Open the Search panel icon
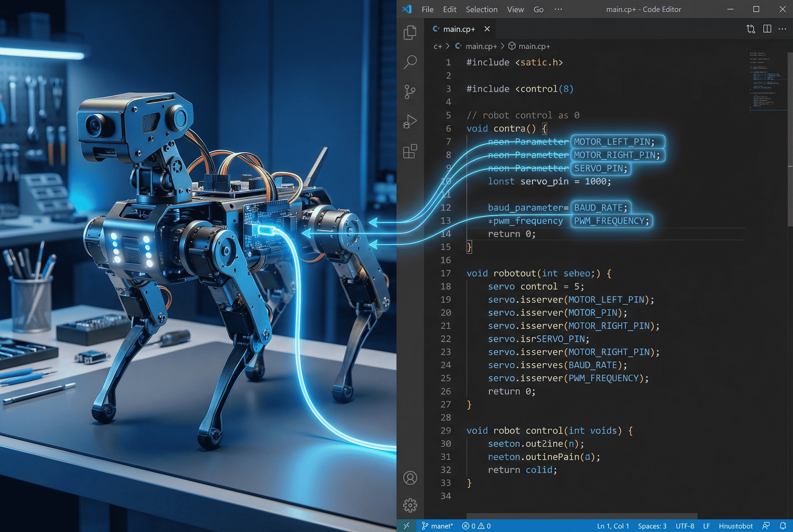793x532 pixels. tap(410, 62)
